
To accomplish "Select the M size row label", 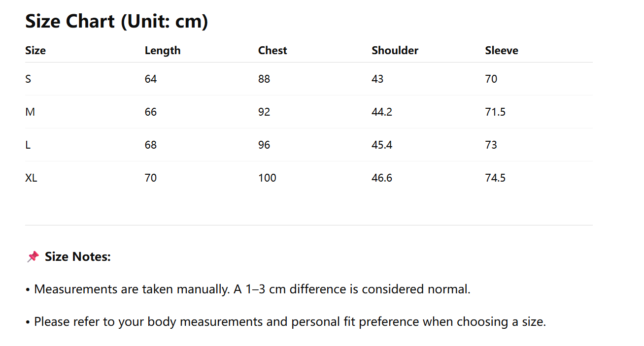I will [30, 112].
